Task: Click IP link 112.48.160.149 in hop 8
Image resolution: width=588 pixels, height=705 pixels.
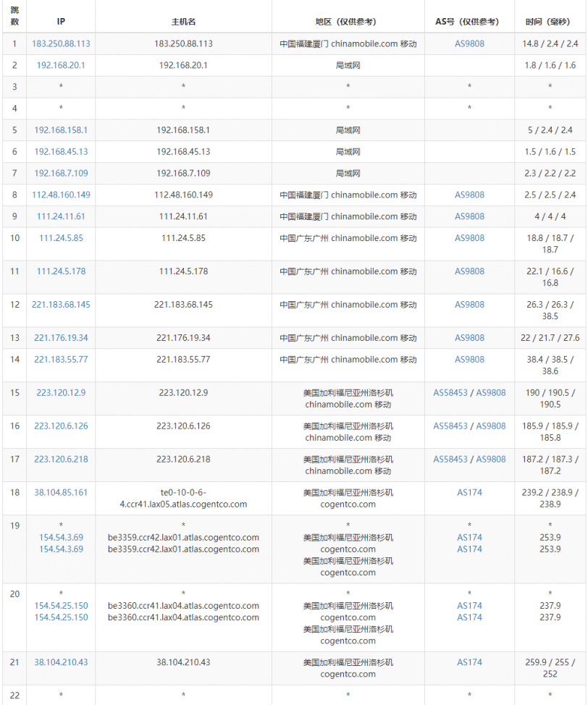Action: click(x=61, y=195)
